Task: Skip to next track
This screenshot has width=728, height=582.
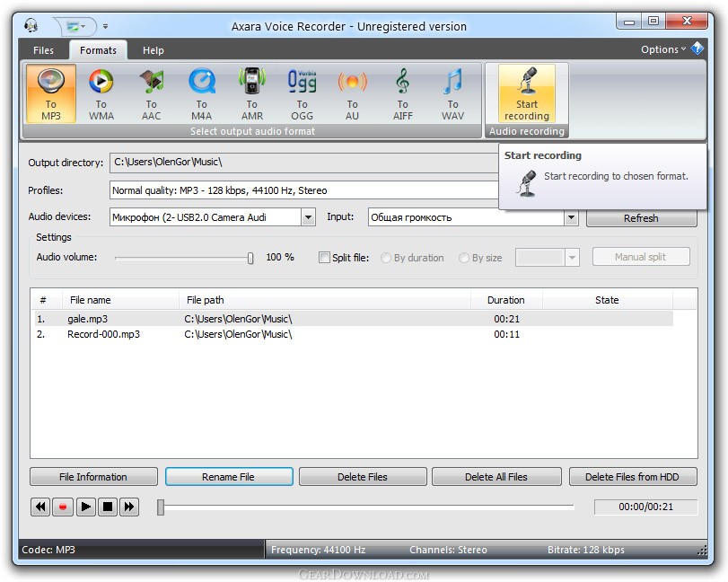Action: (x=129, y=507)
